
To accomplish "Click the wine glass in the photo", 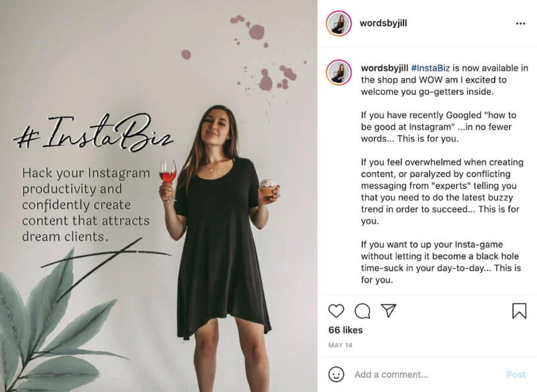I will tap(168, 175).
